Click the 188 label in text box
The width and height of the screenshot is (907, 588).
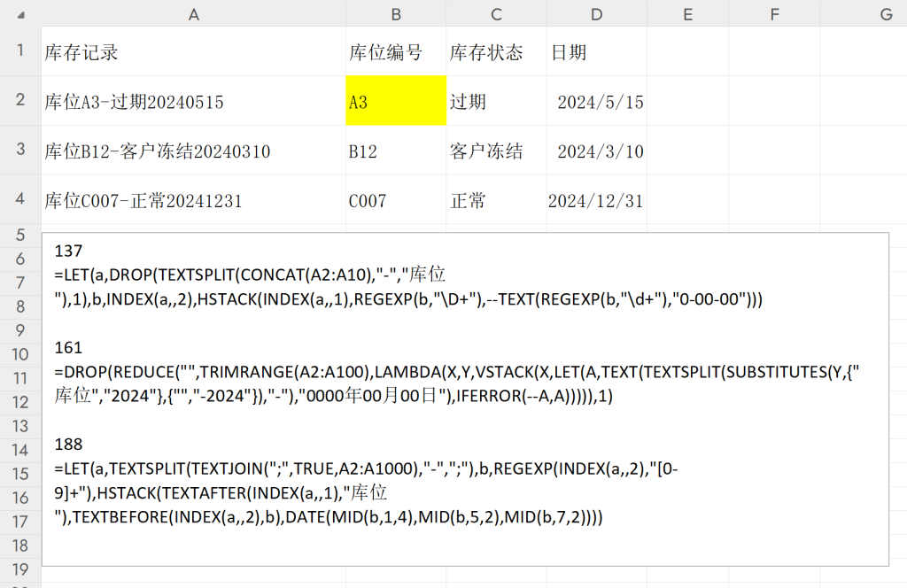(68, 444)
